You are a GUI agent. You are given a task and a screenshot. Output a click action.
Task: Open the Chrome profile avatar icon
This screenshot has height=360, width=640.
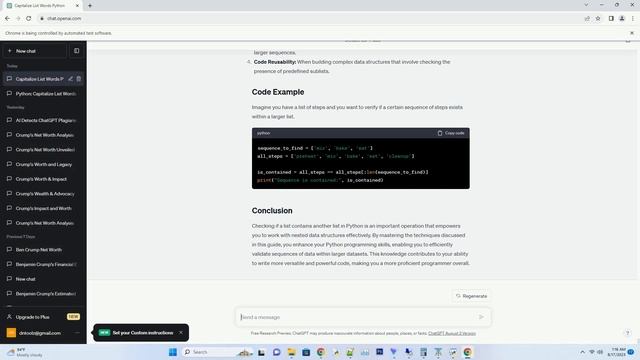click(622, 18)
